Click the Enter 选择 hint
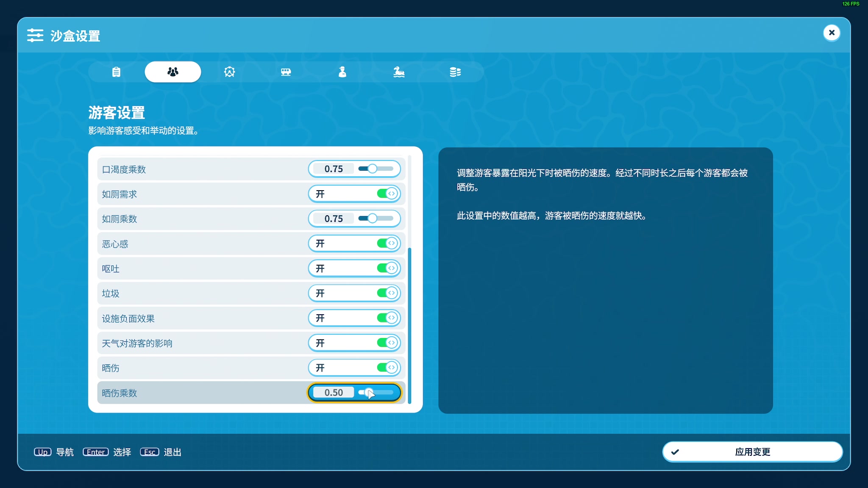Image resolution: width=868 pixels, height=488 pixels. [107, 452]
